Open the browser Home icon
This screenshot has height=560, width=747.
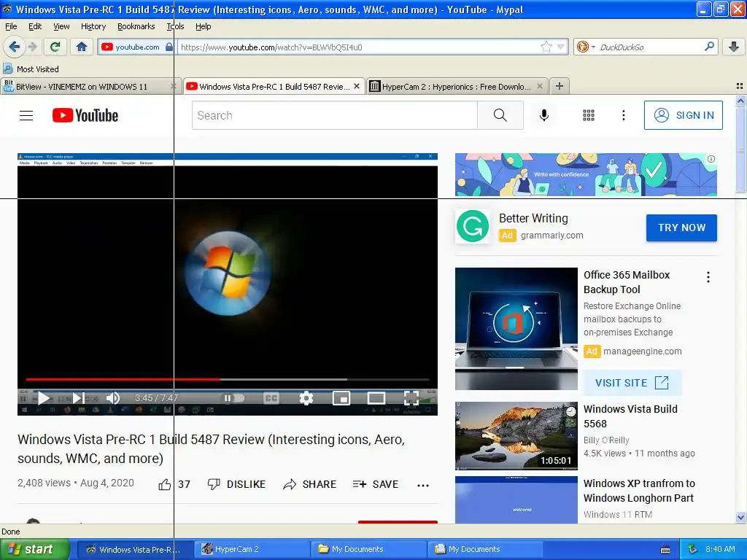(x=82, y=47)
